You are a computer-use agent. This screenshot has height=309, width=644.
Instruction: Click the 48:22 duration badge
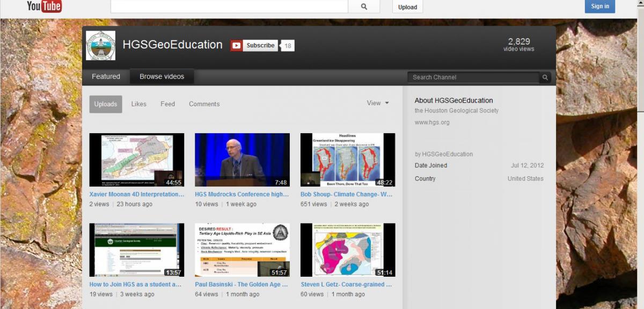[x=385, y=182]
